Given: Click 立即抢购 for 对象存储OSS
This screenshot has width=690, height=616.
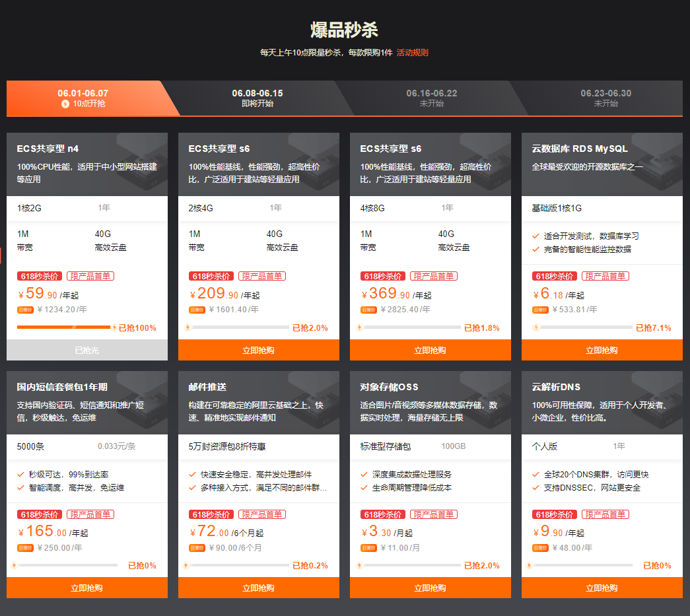Looking at the screenshot, I should pos(431,588).
